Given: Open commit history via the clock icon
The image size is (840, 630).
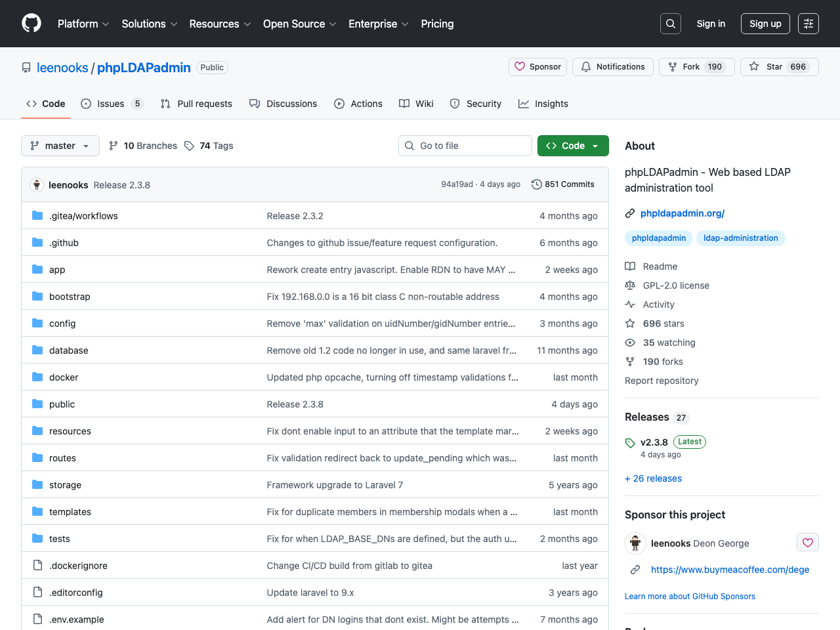Looking at the screenshot, I should [x=537, y=184].
